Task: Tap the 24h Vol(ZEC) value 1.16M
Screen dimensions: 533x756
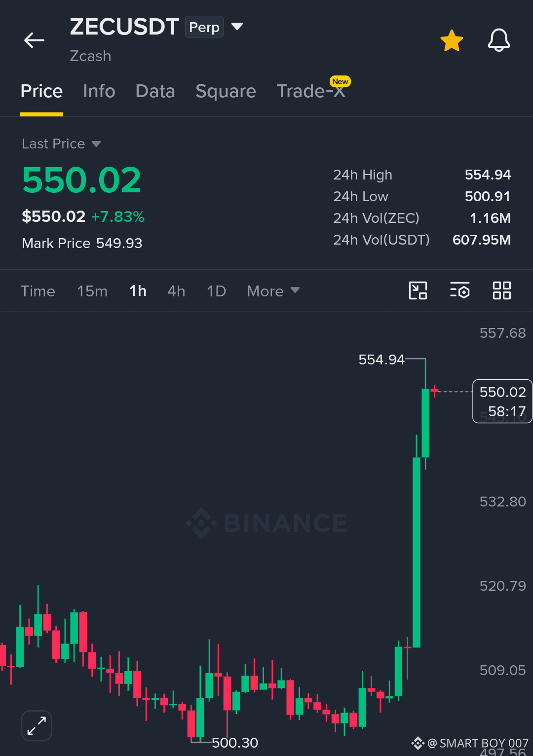Action: tap(490, 218)
